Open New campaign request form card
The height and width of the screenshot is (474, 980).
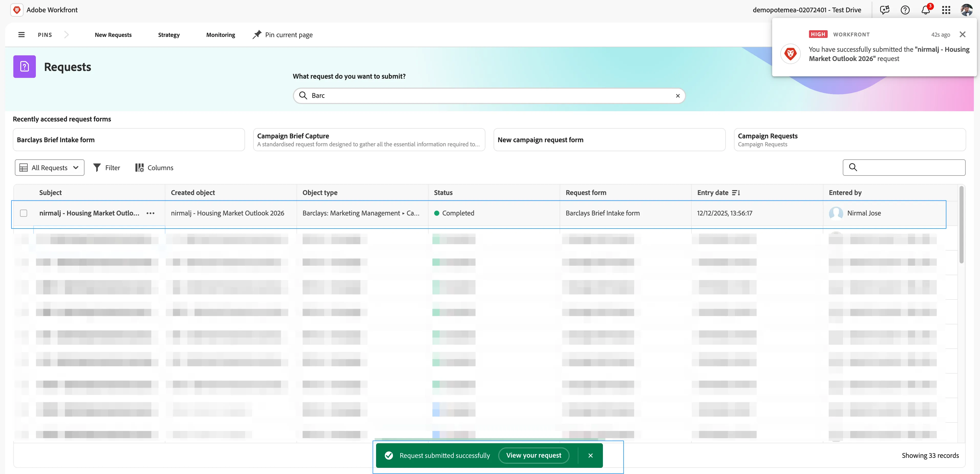tap(610, 140)
